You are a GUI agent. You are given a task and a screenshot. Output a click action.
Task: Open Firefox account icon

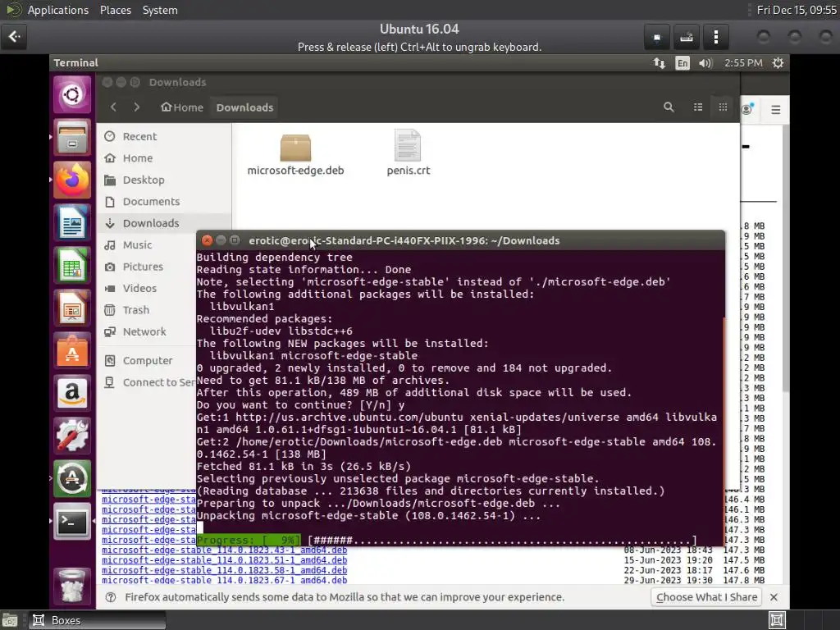click(x=746, y=109)
